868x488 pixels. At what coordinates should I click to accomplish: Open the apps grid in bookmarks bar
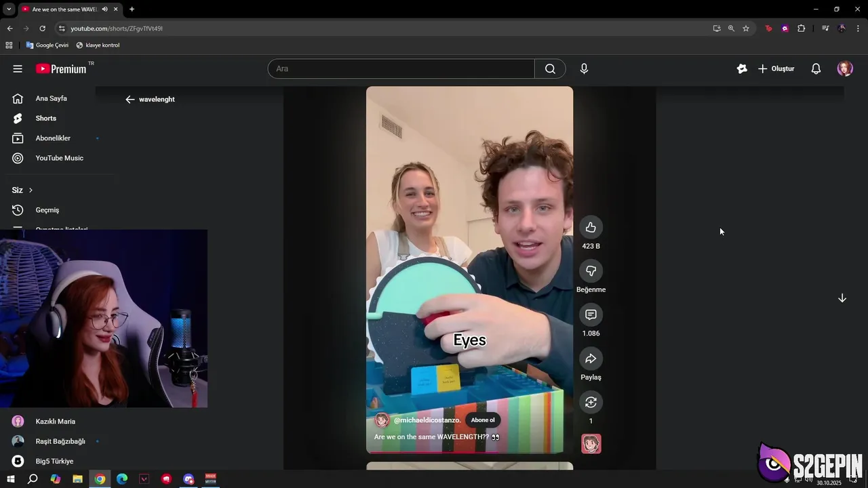pyautogui.click(x=9, y=45)
